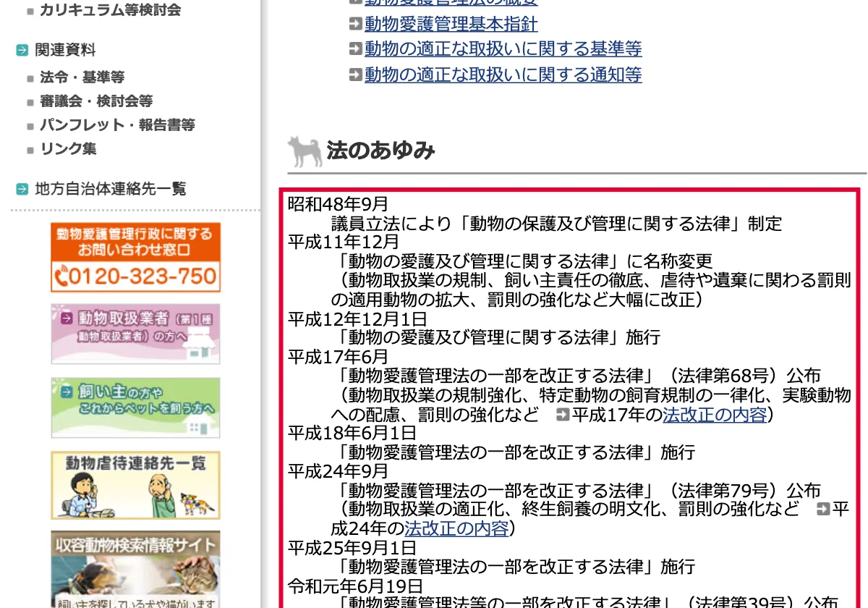
Task: Select パンフレット・報告書等 sidebar item
Action: tap(117, 124)
